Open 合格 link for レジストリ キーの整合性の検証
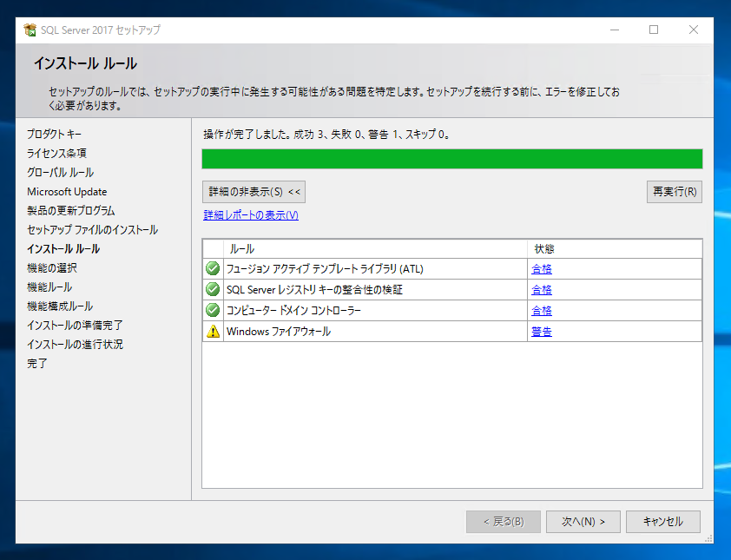The height and width of the screenshot is (560, 731). pyautogui.click(x=541, y=290)
